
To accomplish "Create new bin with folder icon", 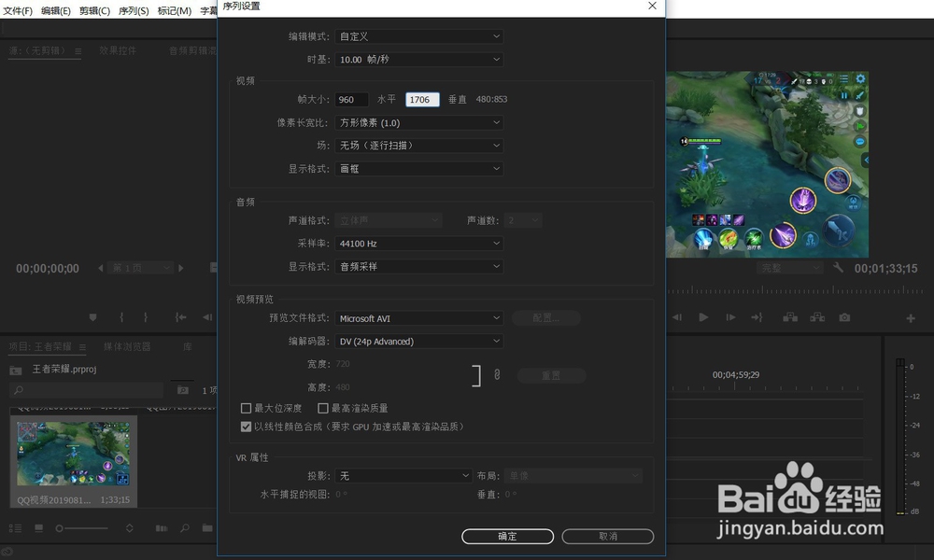I will click(207, 528).
